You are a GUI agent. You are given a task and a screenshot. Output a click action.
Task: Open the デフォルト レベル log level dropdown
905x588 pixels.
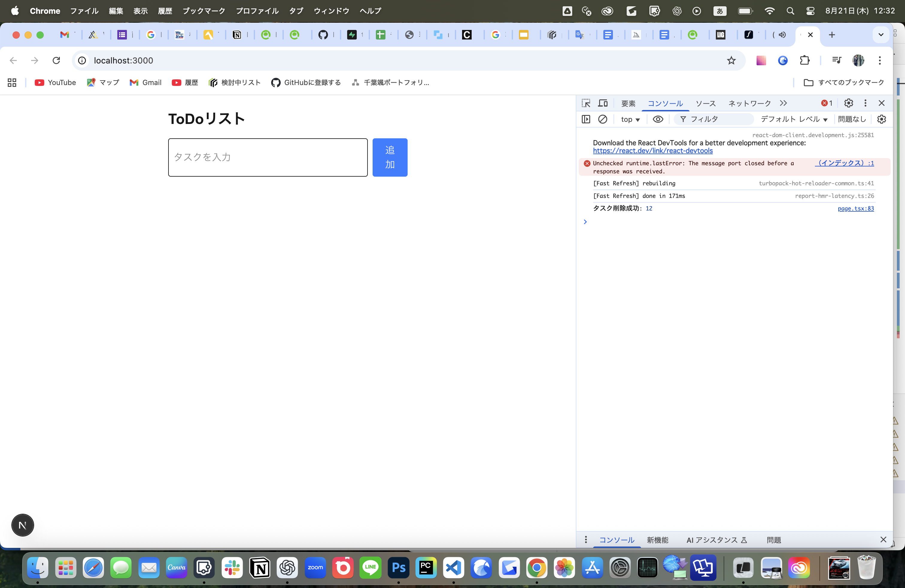[x=794, y=119]
